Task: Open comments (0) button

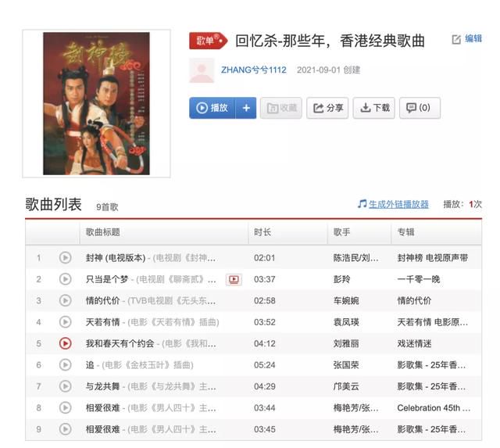Action: [x=420, y=108]
